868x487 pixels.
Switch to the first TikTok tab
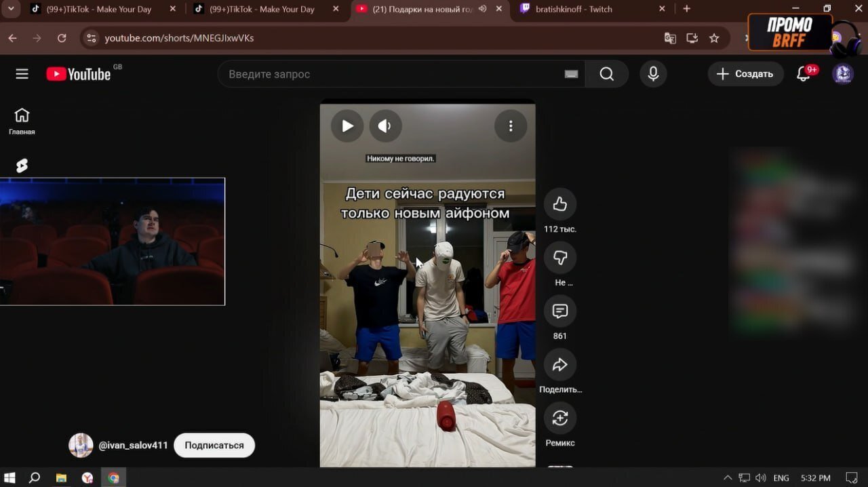(x=98, y=9)
